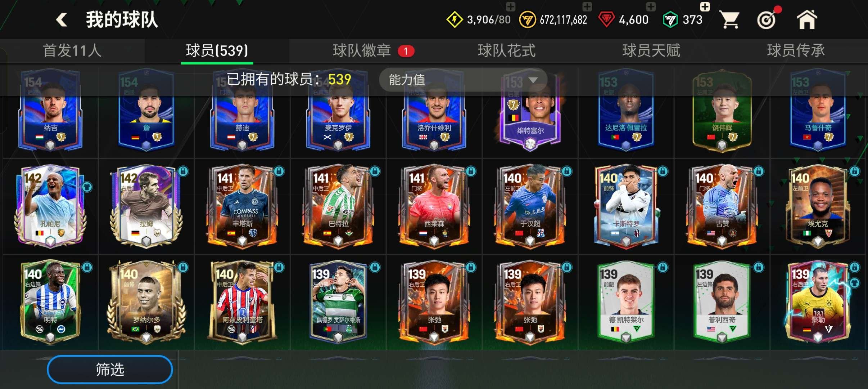The image size is (868, 389).
Task: Tap the shirt icon on 孔帕尼 card
Action: [x=87, y=187]
